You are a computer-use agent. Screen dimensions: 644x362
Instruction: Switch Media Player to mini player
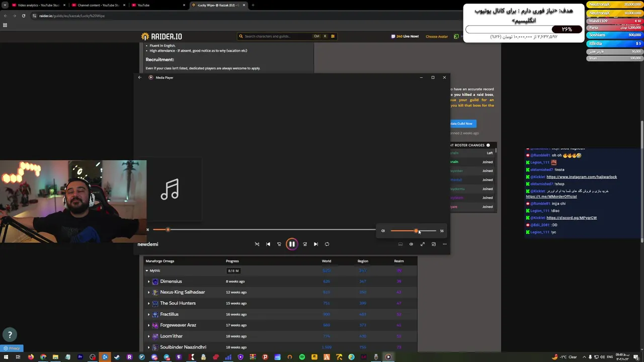click(x=434, y=244)
